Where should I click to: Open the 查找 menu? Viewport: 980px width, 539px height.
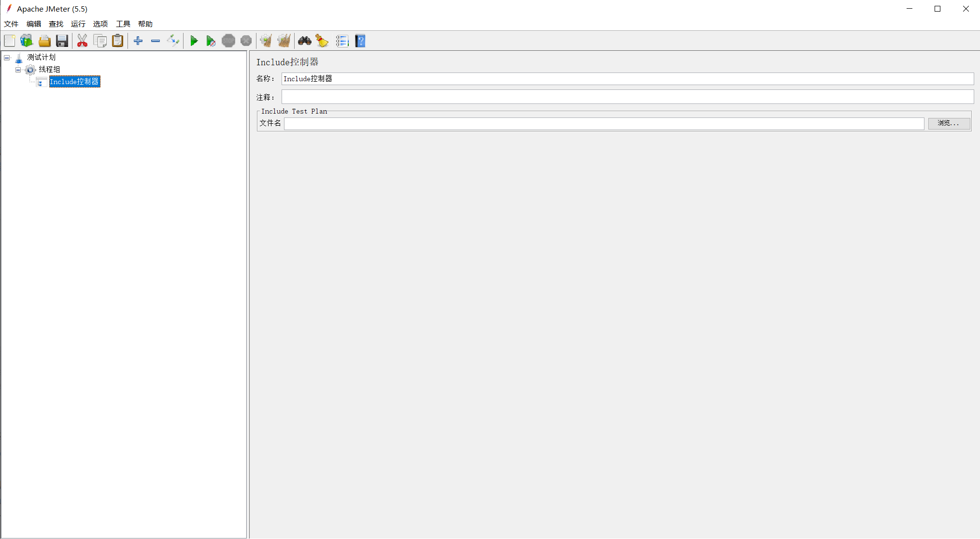[x=56, y=24]
